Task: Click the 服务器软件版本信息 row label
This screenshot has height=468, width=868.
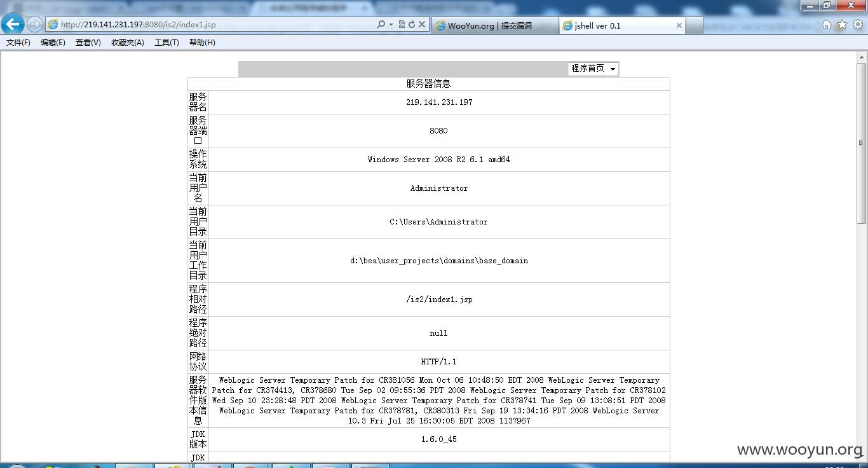Action: 198,401
